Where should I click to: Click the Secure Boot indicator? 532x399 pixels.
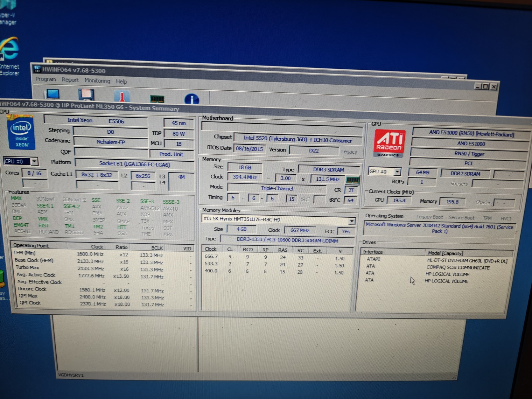(461, 218)
